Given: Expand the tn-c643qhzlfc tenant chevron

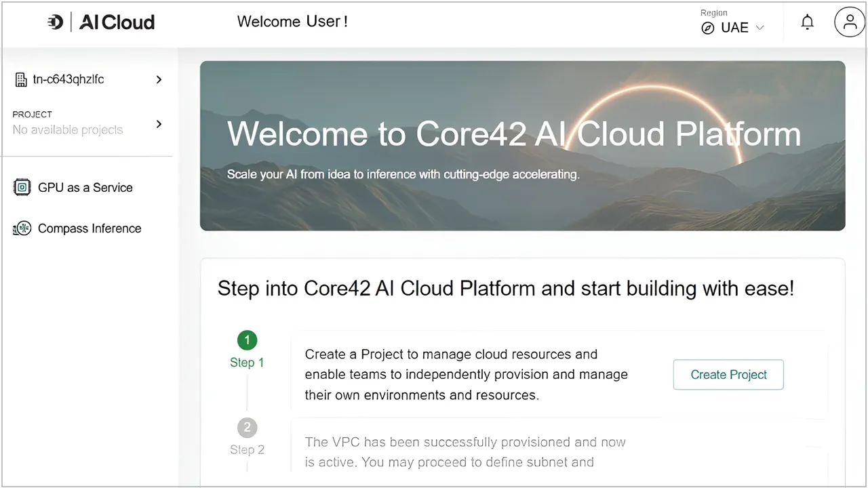Looking at the screenshot, I should [159, 79].
